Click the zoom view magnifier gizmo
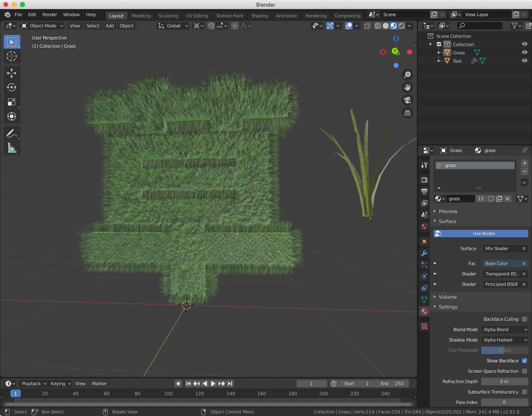 (407, 74)
